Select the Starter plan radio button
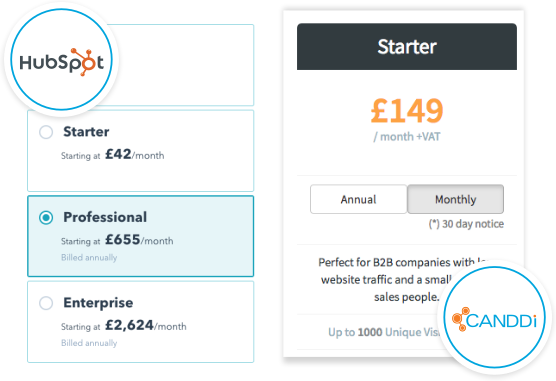 point(46,132)
